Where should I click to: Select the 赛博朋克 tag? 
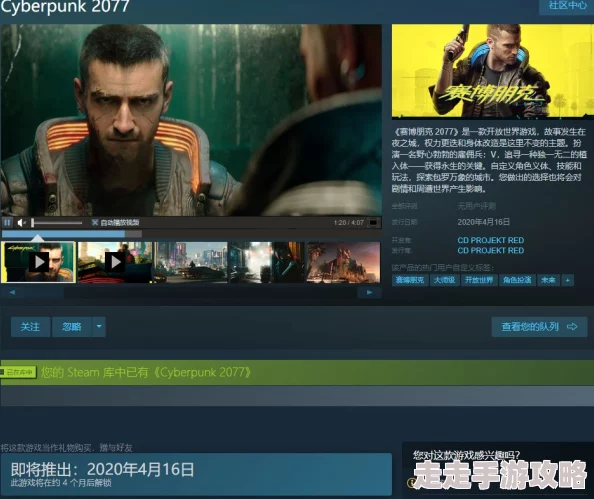410,280
